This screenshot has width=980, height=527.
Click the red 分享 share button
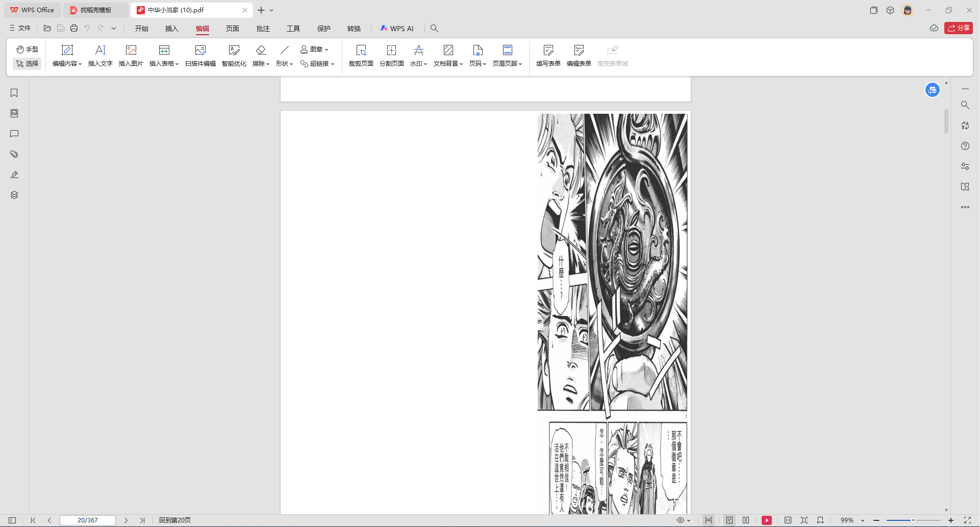pyautogui.click(x=959, y=28)
